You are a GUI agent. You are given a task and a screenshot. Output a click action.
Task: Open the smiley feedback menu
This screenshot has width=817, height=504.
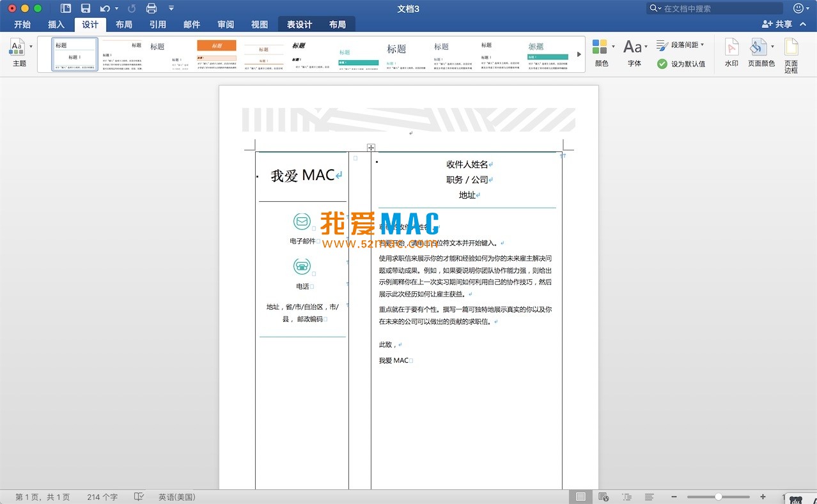[802, 8]
